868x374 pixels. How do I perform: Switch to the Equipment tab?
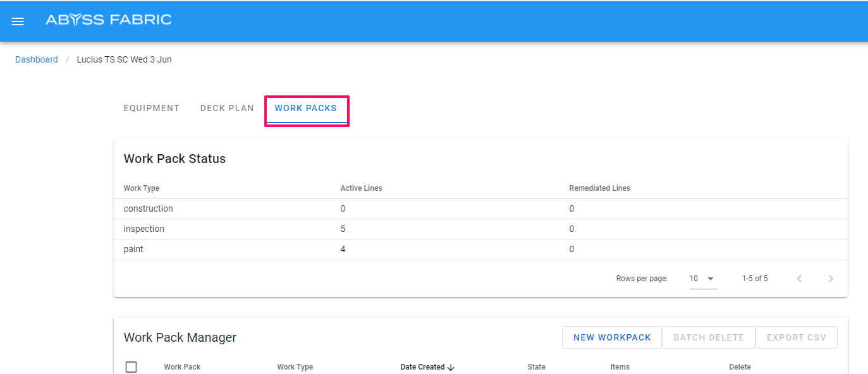151,108
